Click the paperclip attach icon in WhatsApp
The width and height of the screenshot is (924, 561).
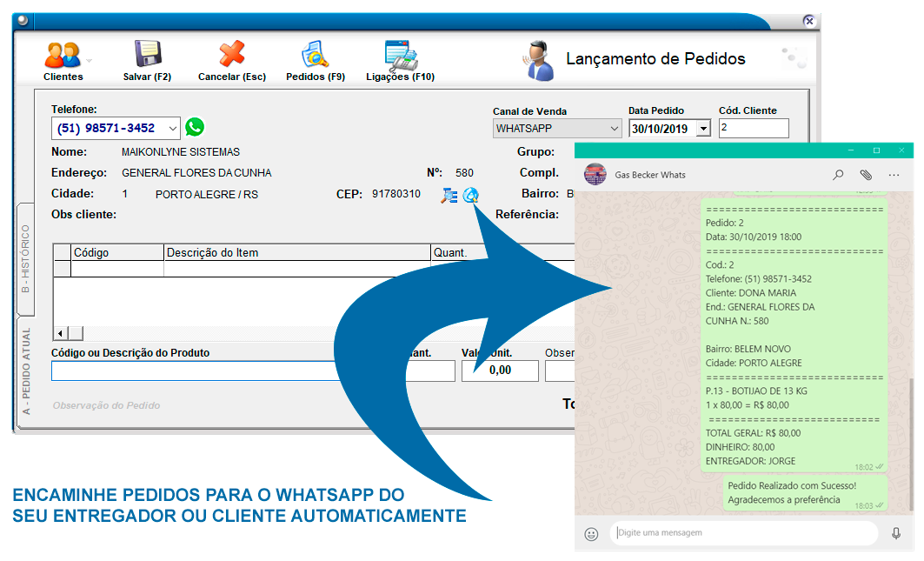(866, 175)
